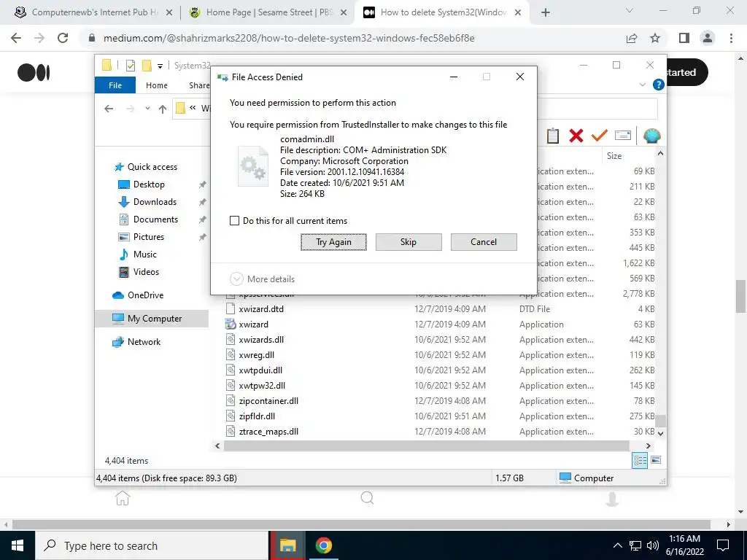
Task: Open File Explorer from the taskbar
Action: click(287, 545)
